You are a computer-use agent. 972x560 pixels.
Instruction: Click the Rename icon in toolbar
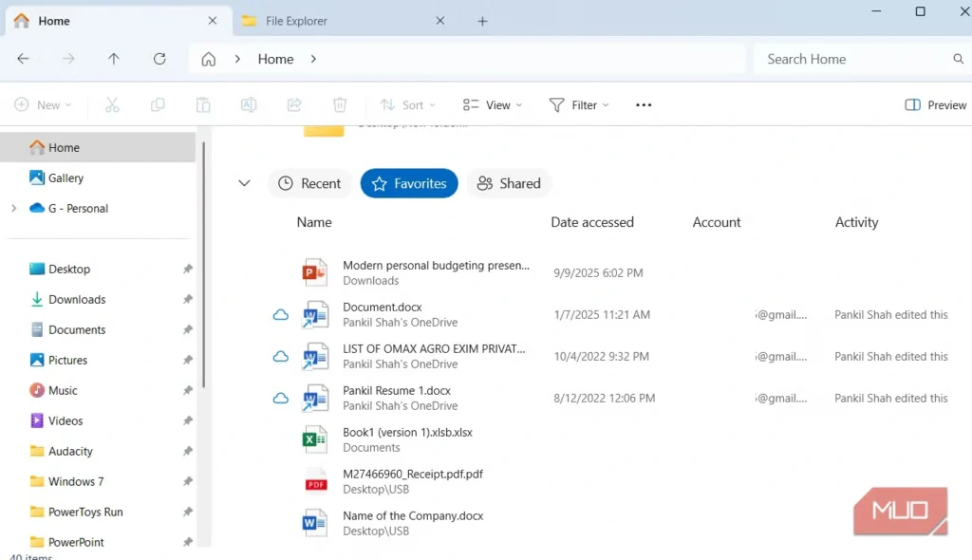(x=249, y=105)
